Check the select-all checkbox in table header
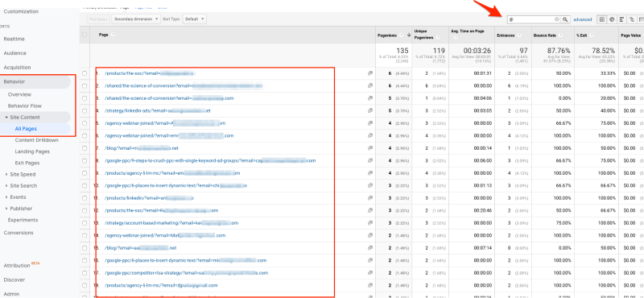 [85, 35]
